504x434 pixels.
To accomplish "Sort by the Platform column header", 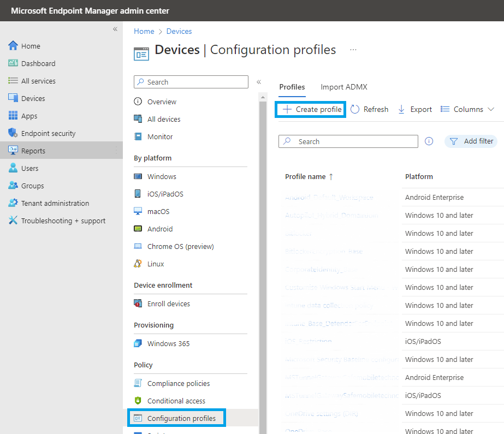I will 419,177.
